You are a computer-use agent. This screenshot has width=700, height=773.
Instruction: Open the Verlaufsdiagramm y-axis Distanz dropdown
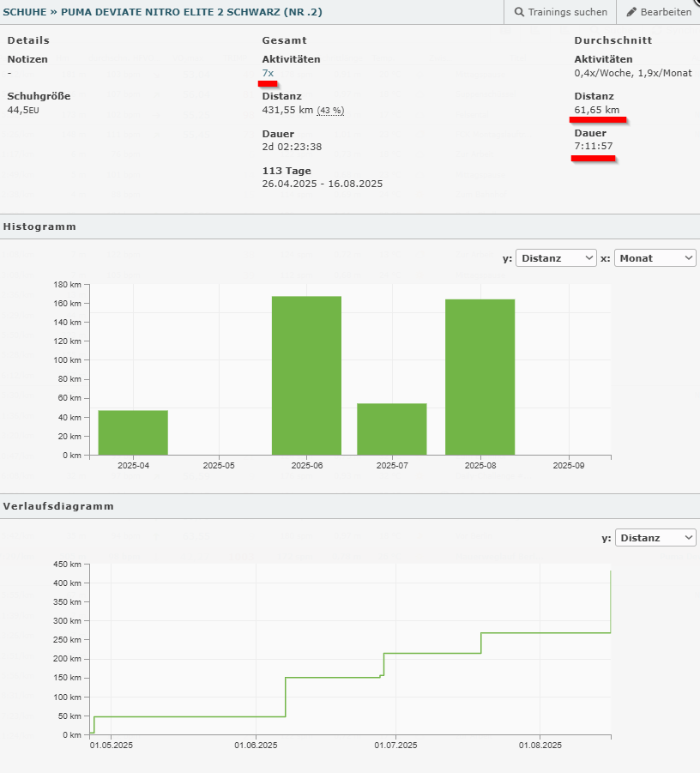pos(655,538)
